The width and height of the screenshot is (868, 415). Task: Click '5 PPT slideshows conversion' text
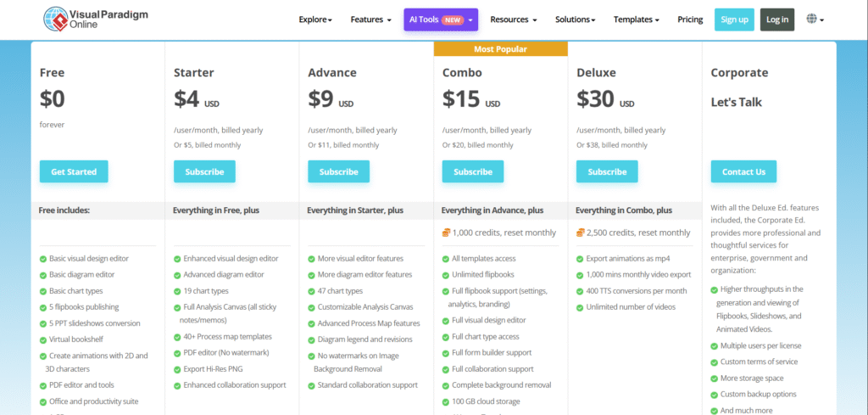pos(95,323)
